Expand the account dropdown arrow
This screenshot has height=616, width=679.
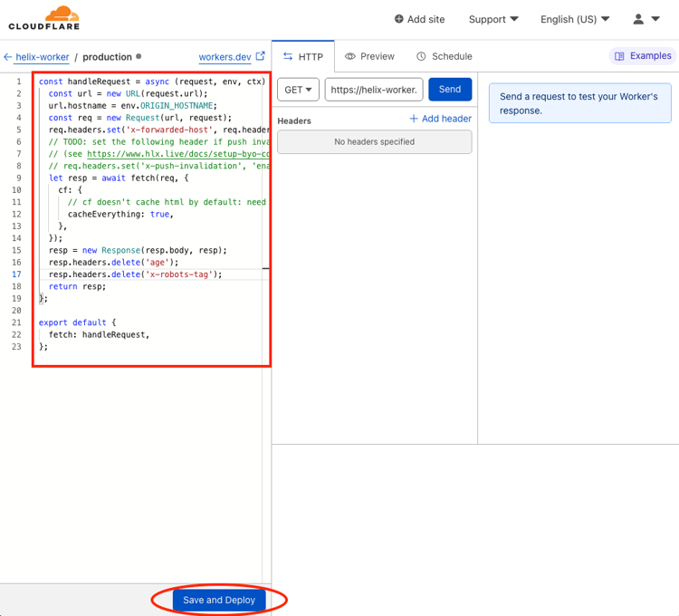(x=655, y=19)
